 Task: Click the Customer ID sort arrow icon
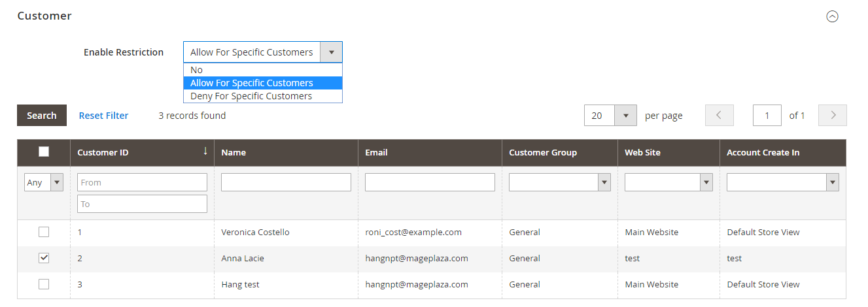tap(205, 152)
